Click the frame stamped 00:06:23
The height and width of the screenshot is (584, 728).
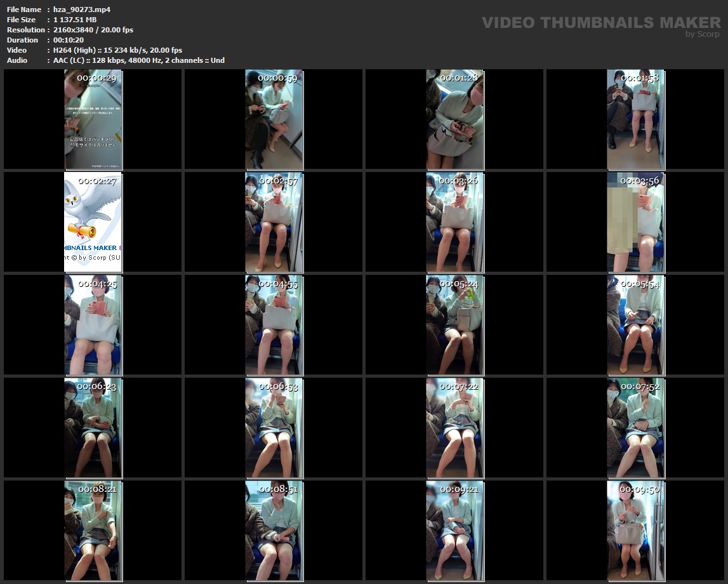coord(93,428)
